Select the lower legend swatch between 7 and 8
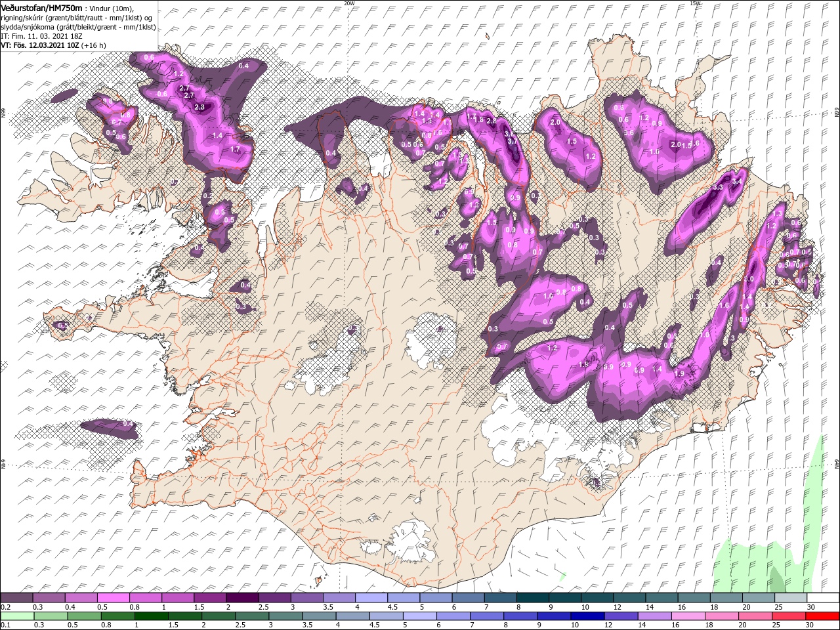The image size is (840, 630). pos(487,616)
